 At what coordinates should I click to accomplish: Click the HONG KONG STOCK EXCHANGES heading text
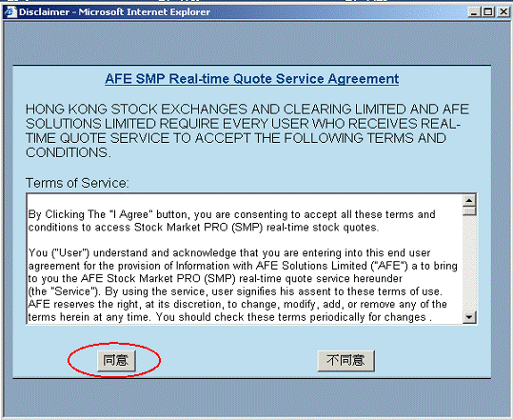[x=247, y=130]
